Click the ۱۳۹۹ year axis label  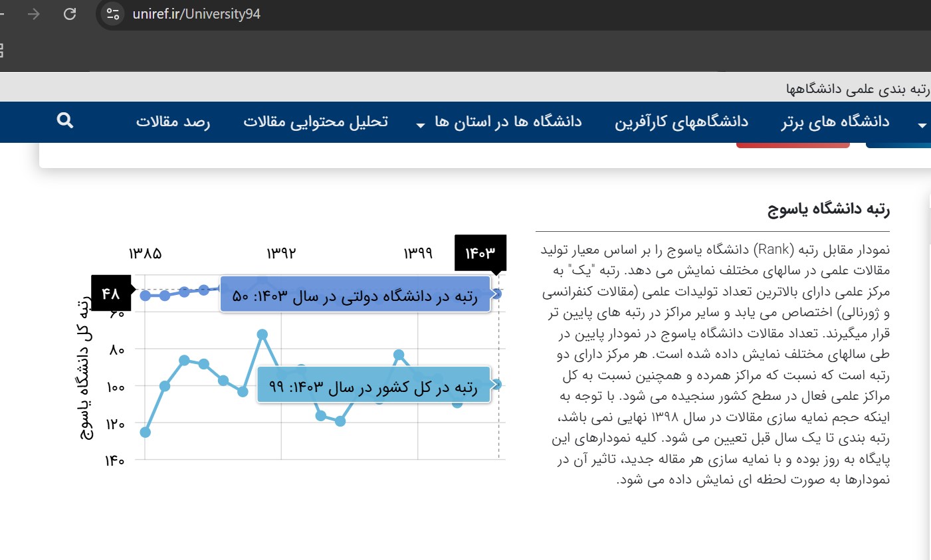418,253
